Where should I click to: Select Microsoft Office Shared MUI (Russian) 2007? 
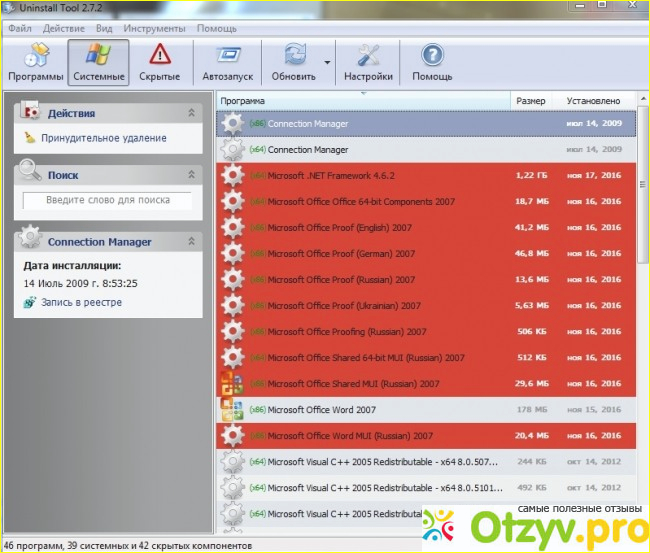[426, 384]
